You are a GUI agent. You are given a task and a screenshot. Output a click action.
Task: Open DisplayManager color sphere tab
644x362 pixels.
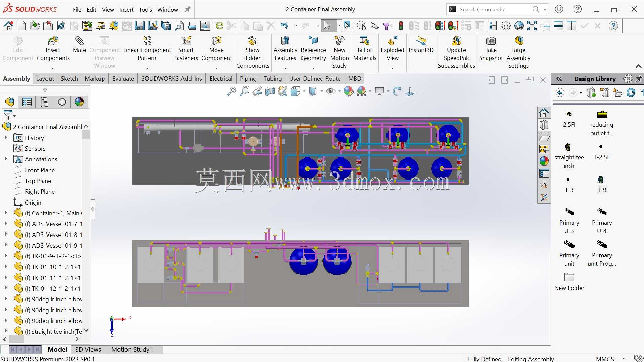click(79, 102)
